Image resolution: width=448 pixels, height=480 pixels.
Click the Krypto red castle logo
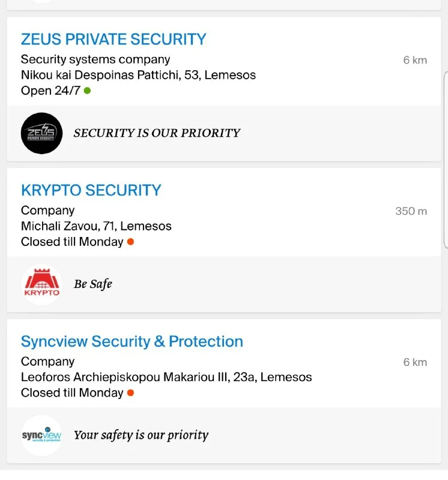[x=41, y=284]
